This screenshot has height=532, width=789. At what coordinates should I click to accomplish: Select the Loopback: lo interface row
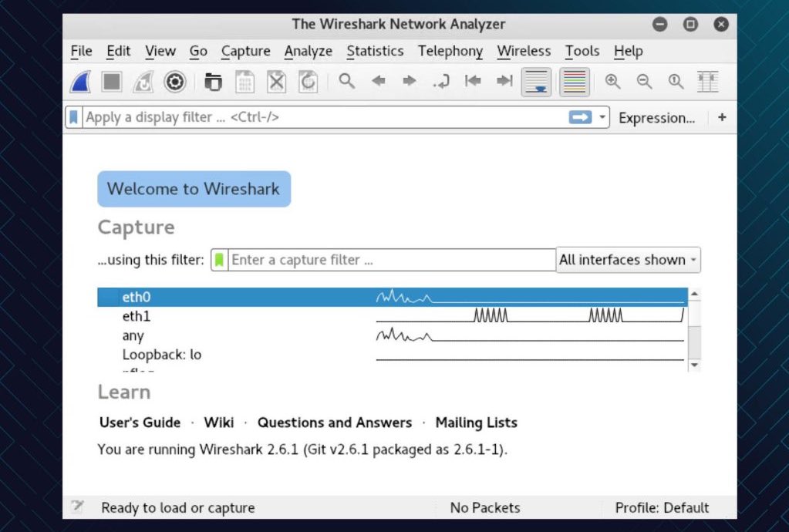click(x=393, y=355)
